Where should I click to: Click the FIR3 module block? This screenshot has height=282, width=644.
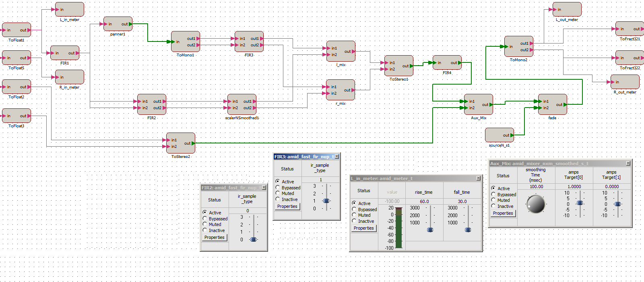point(249,41)
